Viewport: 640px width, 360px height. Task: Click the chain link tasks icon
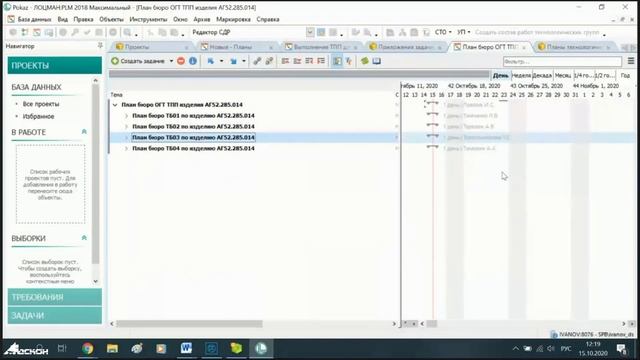tap(257, 61)
